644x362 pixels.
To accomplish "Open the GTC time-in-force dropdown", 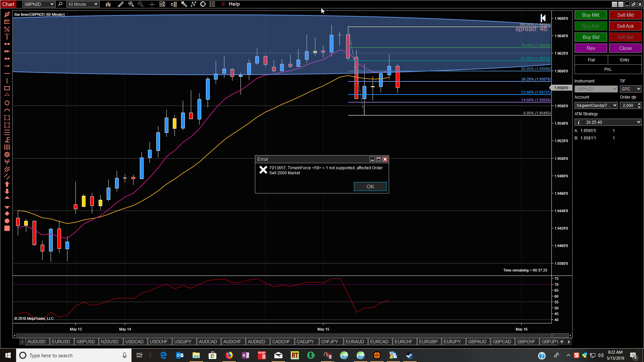I will click(x=631, y=89).
